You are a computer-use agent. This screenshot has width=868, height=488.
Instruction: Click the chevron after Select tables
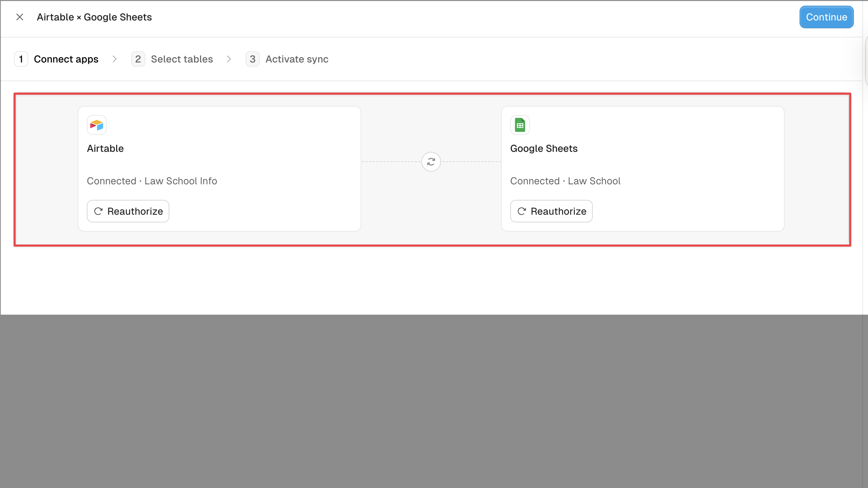click(229, 59)
